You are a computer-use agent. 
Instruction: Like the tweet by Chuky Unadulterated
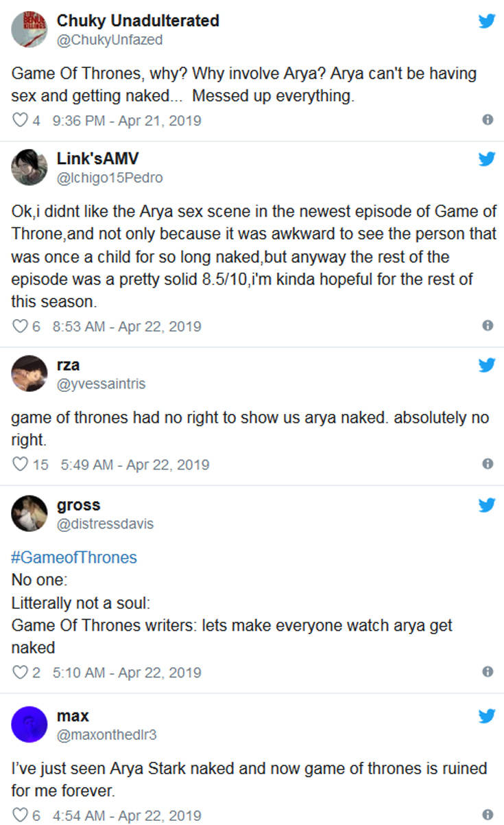pos(19,121)
